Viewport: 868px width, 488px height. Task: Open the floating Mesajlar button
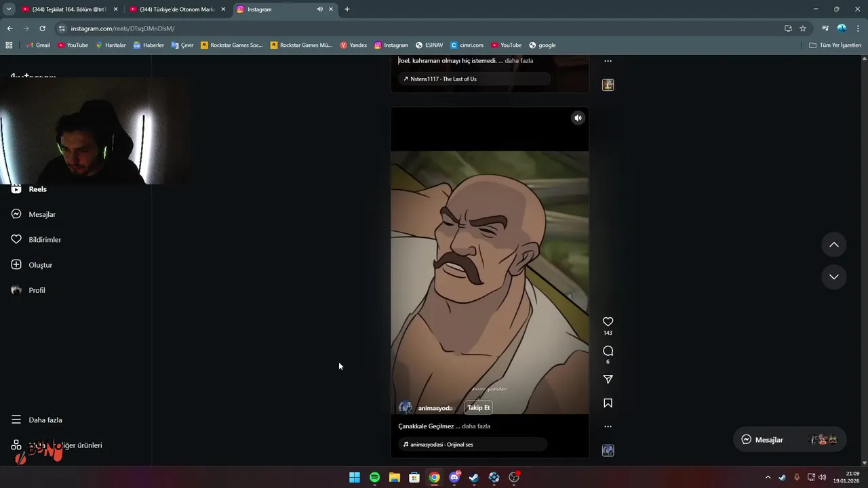tap(789, 439)
